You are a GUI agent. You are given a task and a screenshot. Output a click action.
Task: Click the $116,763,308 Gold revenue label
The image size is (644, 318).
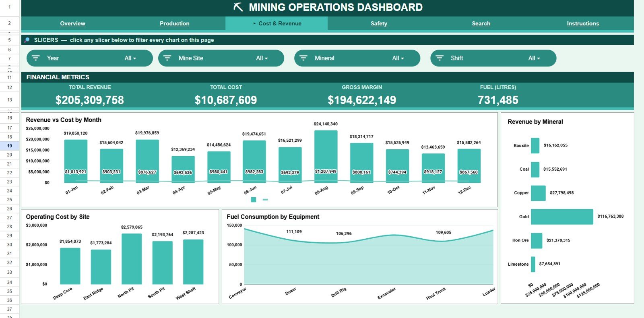click(x=611, y=216)
